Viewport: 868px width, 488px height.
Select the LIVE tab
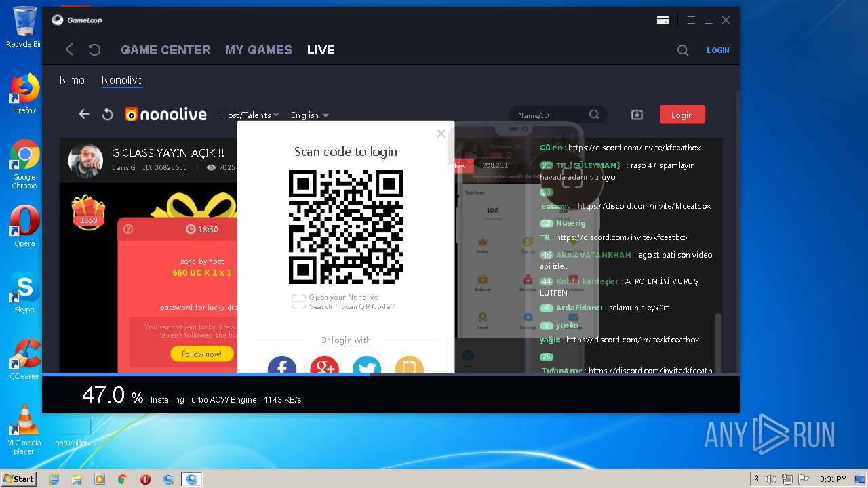[x=321, y=50]
